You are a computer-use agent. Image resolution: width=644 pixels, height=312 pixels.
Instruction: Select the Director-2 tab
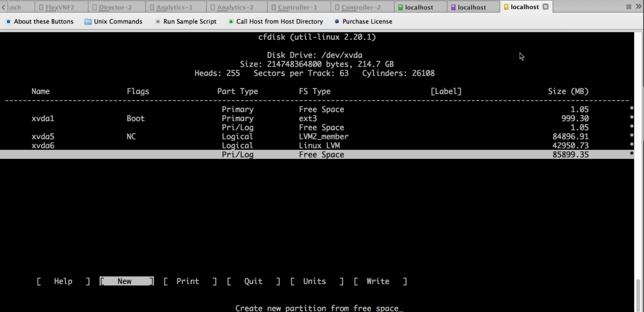coord(115,7)
